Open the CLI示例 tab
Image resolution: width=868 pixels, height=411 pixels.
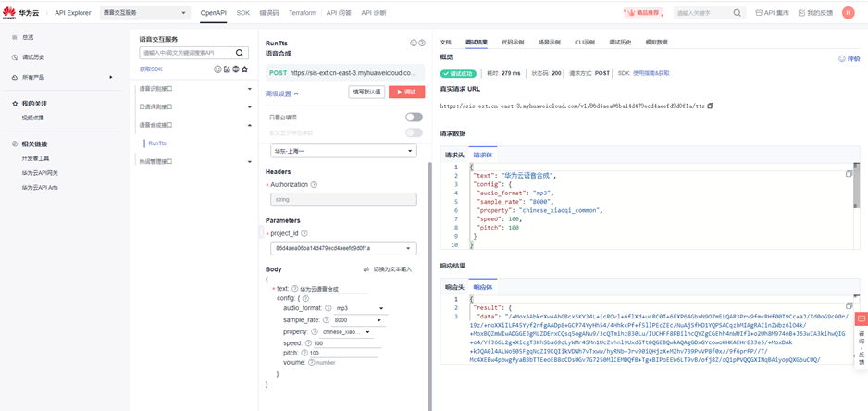point(585,42)
